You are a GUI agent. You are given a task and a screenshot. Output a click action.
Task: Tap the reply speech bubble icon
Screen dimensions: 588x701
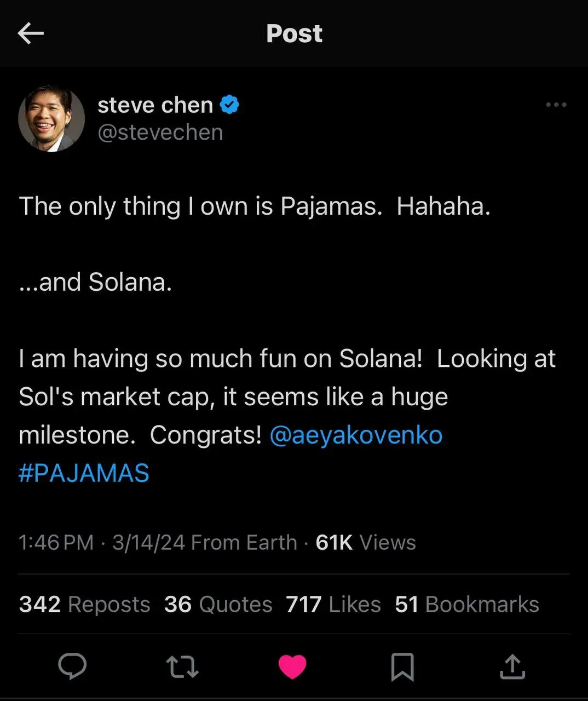point(72,666)
